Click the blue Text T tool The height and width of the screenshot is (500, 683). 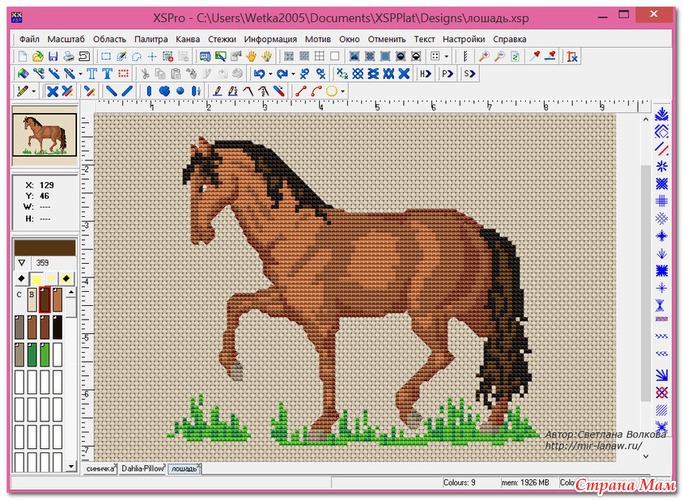click(x=92, y=73)
